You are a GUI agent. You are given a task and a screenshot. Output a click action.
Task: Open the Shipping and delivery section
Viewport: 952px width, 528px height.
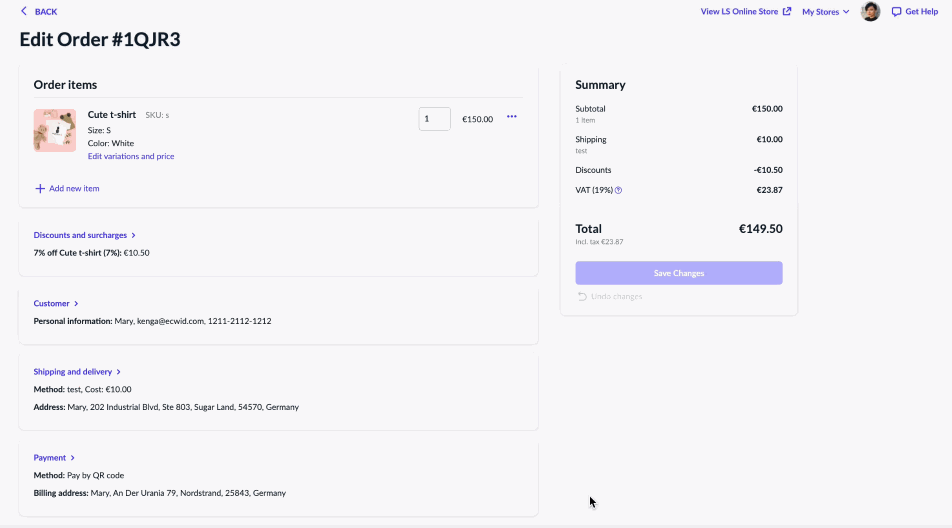[73, 371]
